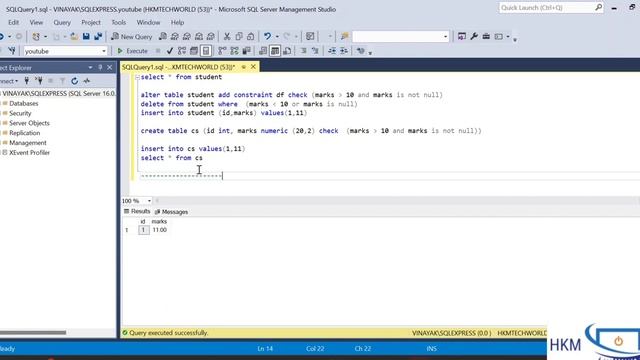
Task: Select Results to File mode
Action: click(287, 51)
